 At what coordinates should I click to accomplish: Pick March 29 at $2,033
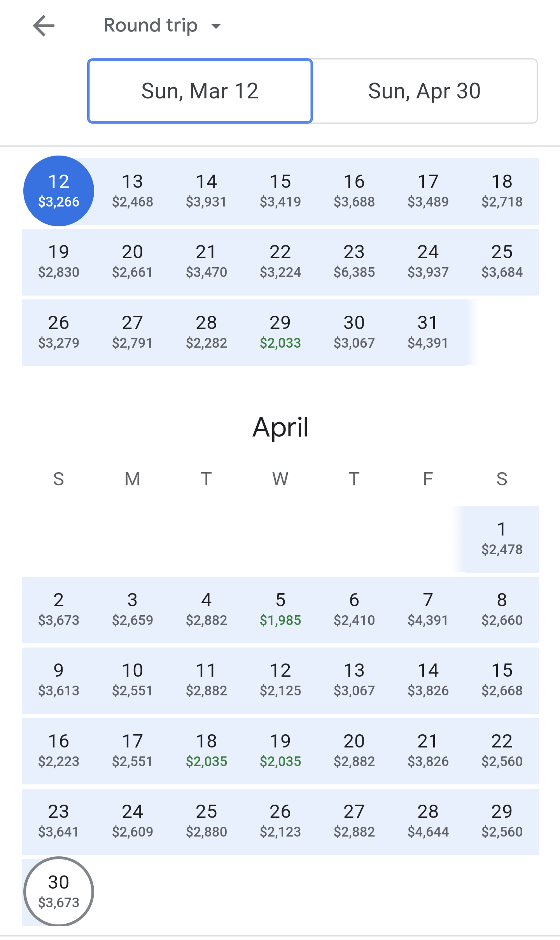point(280,332)
